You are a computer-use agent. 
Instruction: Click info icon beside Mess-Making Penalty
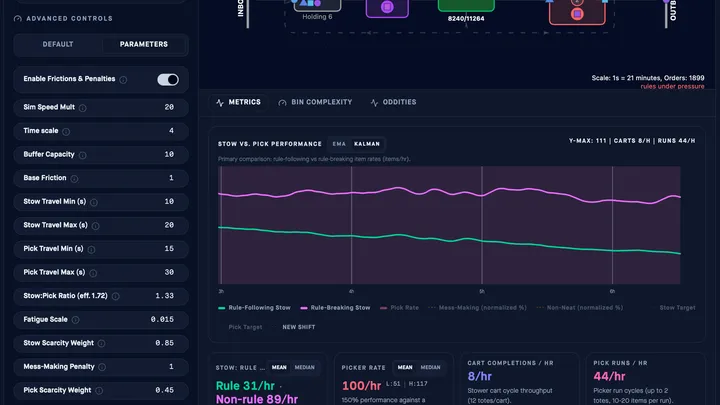pyautogui.click(x=102, y=367)
